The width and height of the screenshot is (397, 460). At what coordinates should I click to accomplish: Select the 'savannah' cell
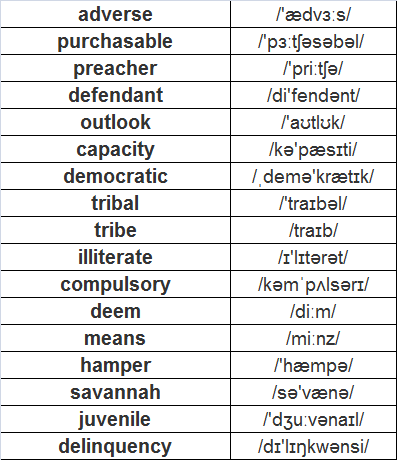[115, 392]
